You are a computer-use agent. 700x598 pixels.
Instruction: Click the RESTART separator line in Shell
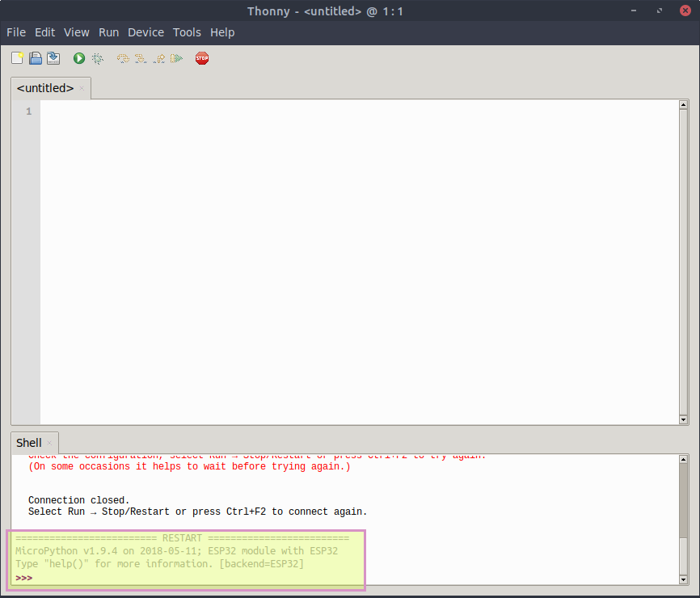pyautogui.click(x=182, y=538)
